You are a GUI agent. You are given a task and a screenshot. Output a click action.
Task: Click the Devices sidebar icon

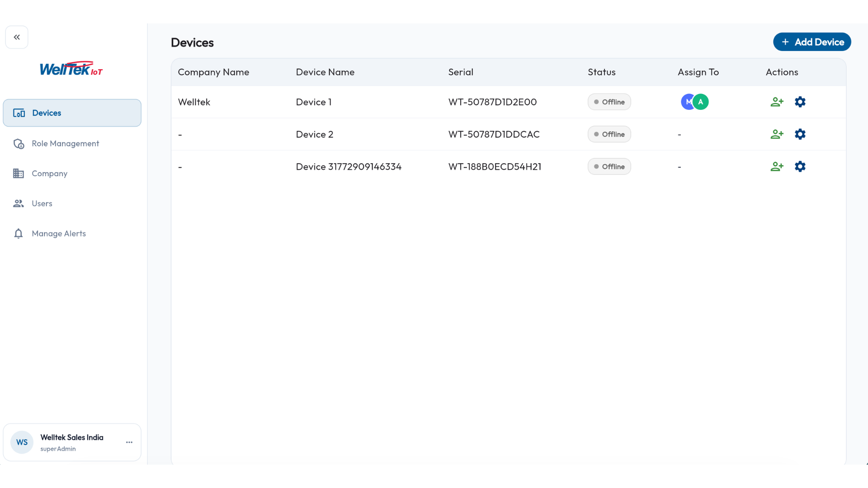(x=19, y=113)
